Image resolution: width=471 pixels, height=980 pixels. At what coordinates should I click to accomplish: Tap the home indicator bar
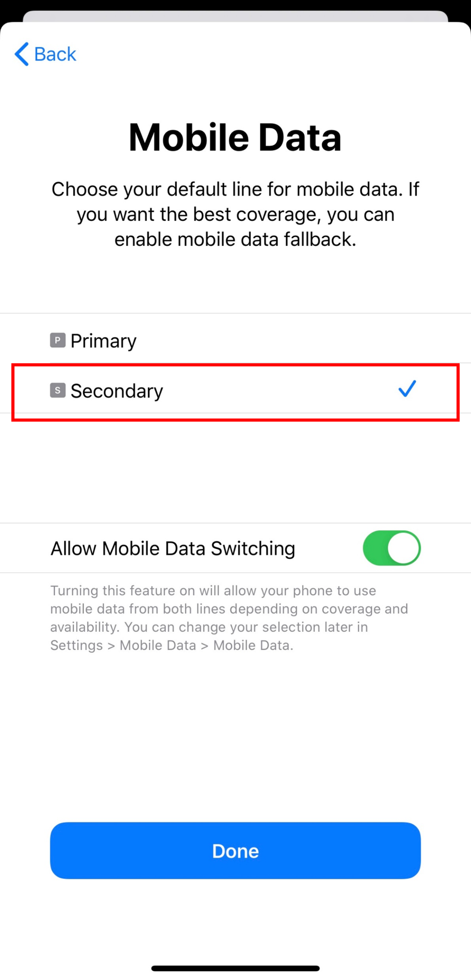coord(236,968)
